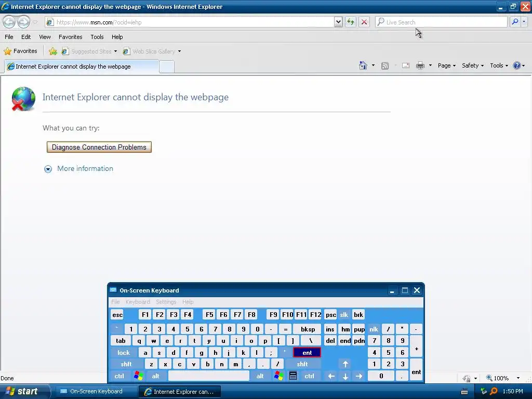Click right Windows logo key on keyboard

[278, 376]
